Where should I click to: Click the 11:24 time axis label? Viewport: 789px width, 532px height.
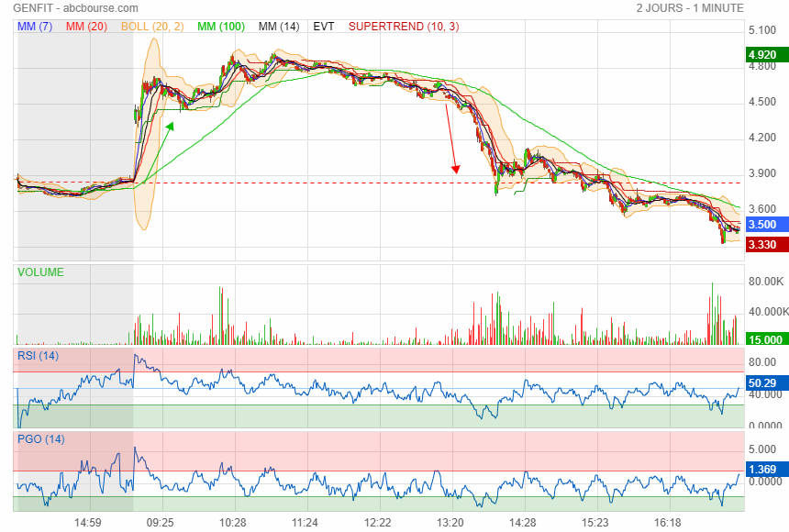pos(305,523)
